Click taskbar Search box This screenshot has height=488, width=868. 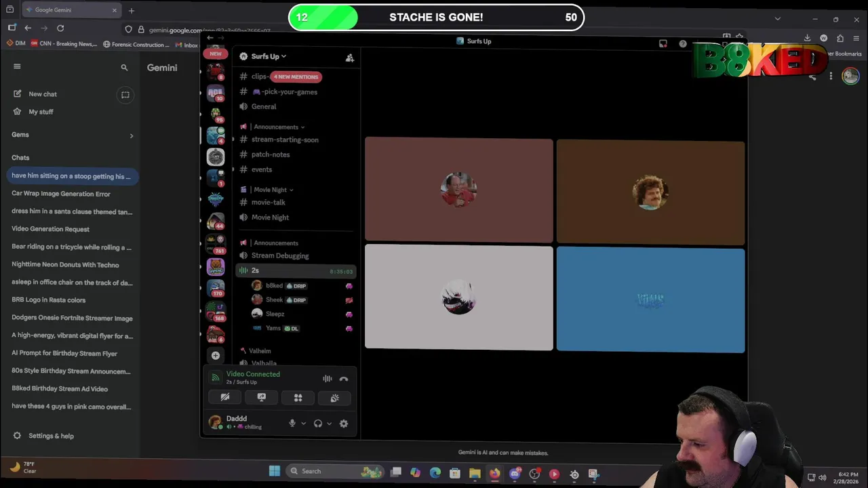click(x=334, y=471)
